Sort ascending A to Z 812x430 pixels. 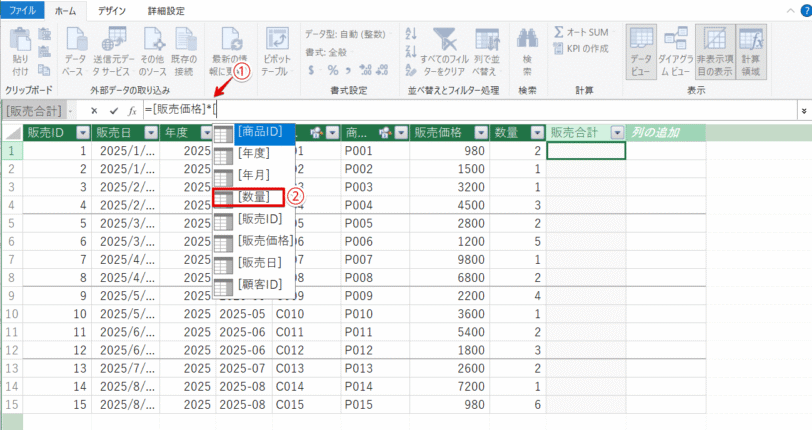pos(411,34)
